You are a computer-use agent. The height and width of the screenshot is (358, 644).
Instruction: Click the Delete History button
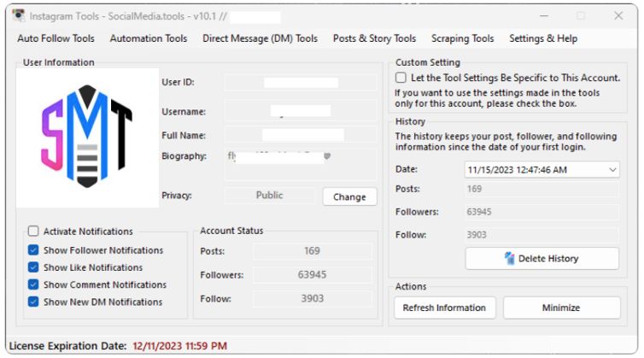(542, 259)
